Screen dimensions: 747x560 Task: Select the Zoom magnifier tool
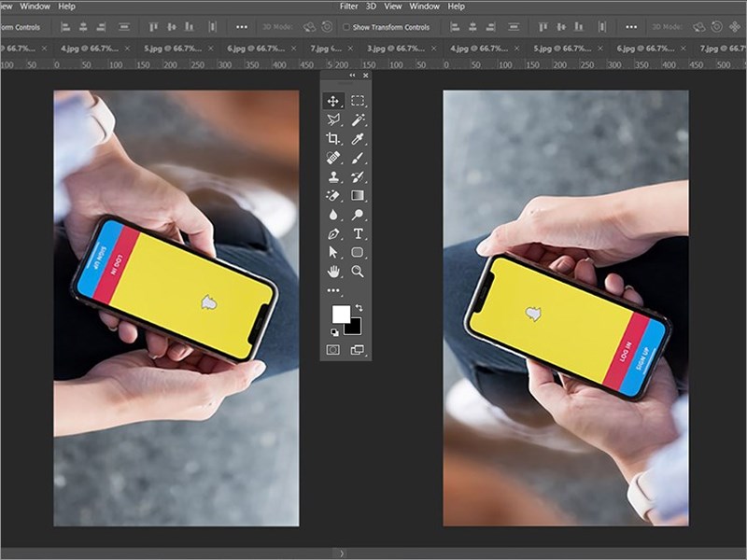point(358,272)
